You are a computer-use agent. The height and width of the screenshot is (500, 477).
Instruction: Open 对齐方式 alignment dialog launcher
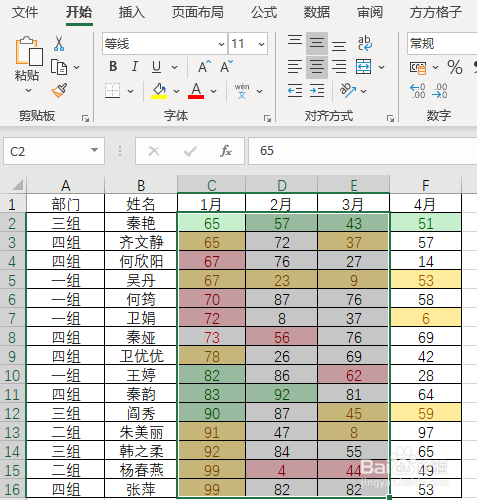390,118
